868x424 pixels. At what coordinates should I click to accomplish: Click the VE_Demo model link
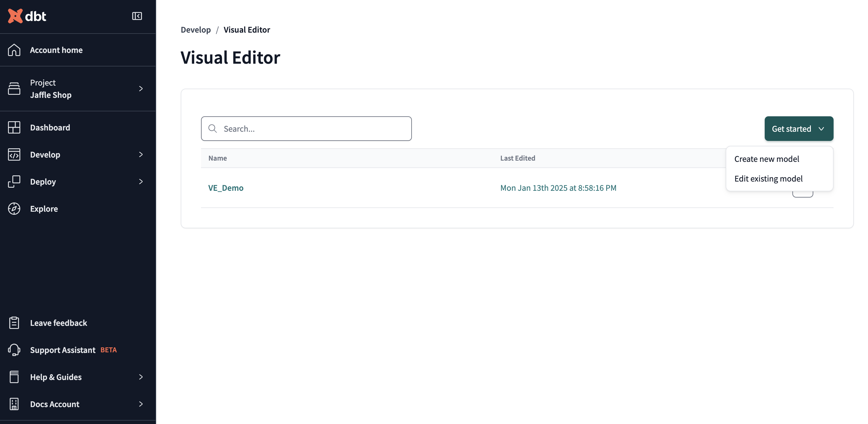tap(226, 187)
